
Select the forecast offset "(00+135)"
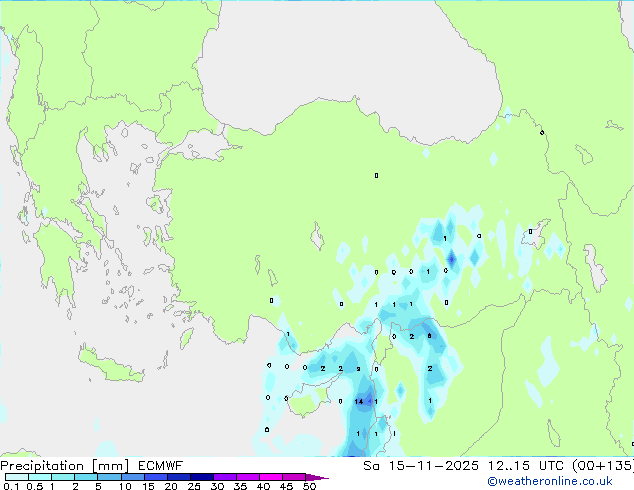pyautogui.click(x=603, y=466)
